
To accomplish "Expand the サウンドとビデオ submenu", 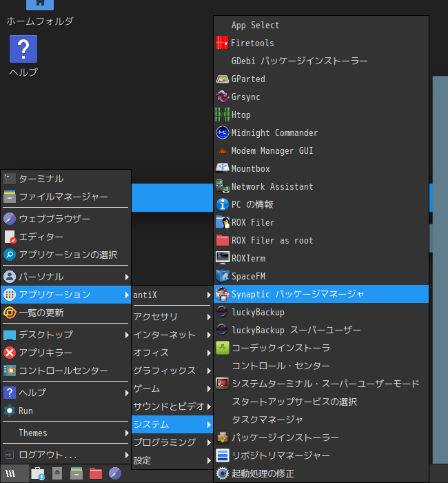I will pyautogui.click(x=172, y=406).
